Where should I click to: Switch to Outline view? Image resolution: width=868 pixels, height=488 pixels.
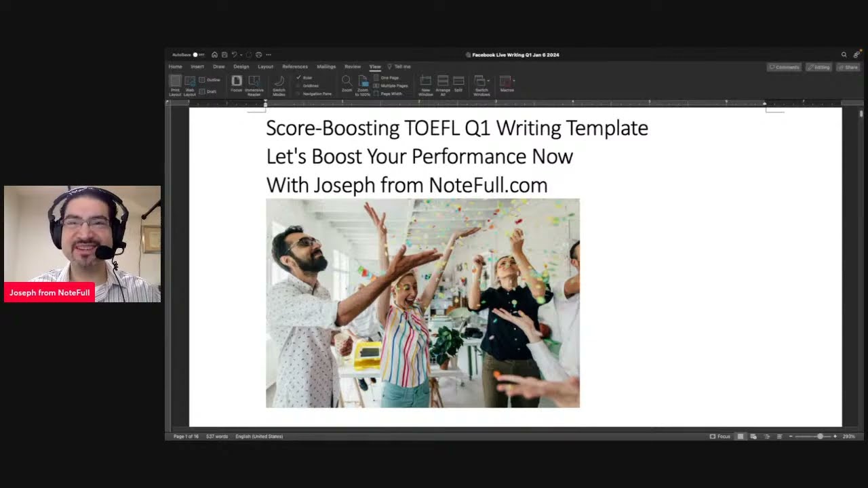coord(210,80)
